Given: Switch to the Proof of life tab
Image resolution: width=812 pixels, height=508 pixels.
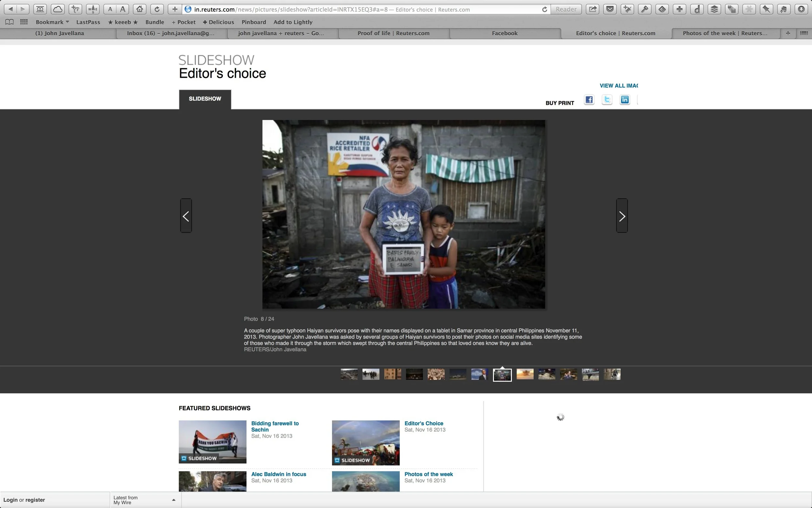Looking at the screenshot, I should 393,33.
